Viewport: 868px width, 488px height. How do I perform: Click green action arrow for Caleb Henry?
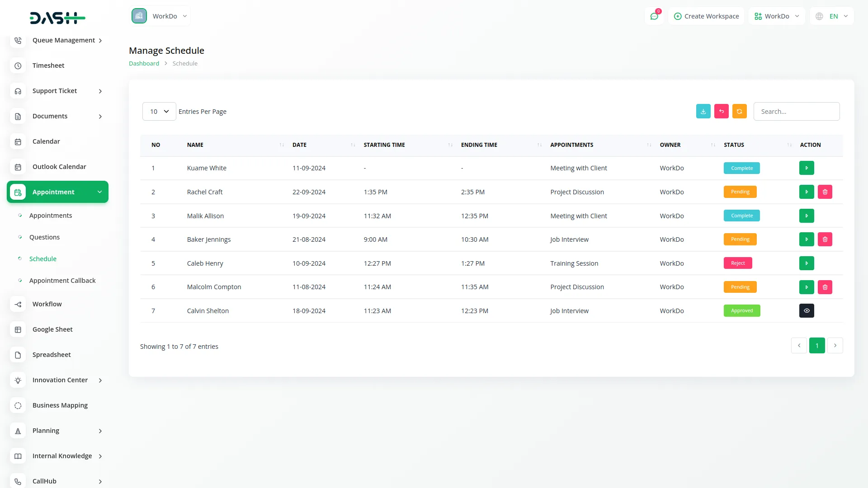[806, 263]
